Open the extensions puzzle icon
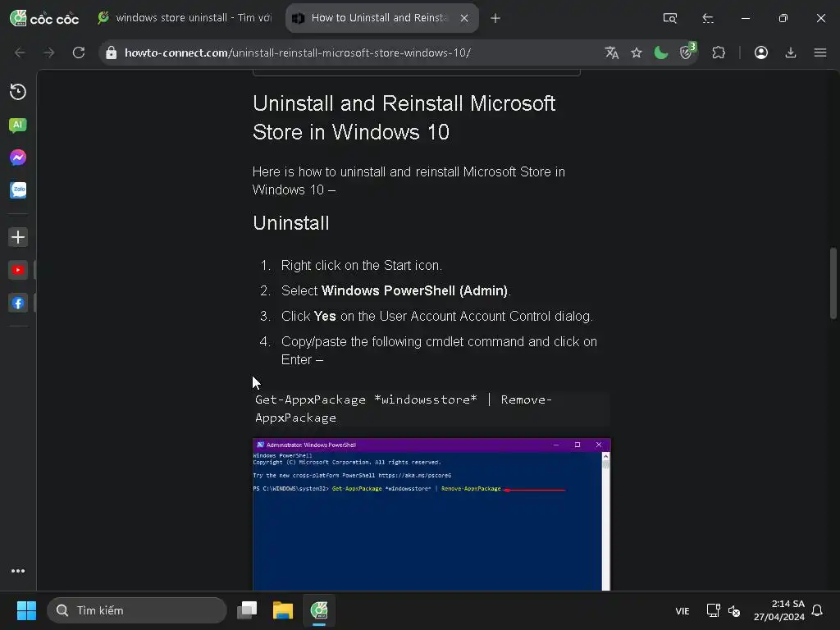840x630 pixels. point(719,52)
